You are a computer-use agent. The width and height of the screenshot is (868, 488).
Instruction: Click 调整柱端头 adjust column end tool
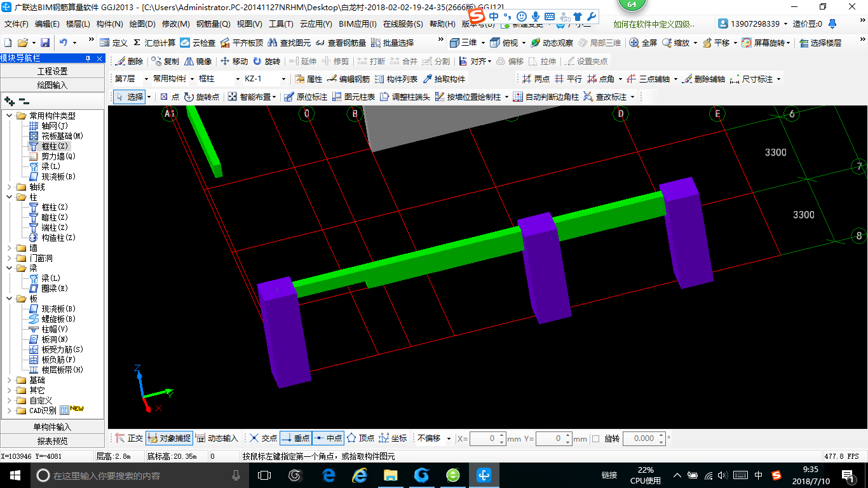pyautogui.click(x=405, y=97)
